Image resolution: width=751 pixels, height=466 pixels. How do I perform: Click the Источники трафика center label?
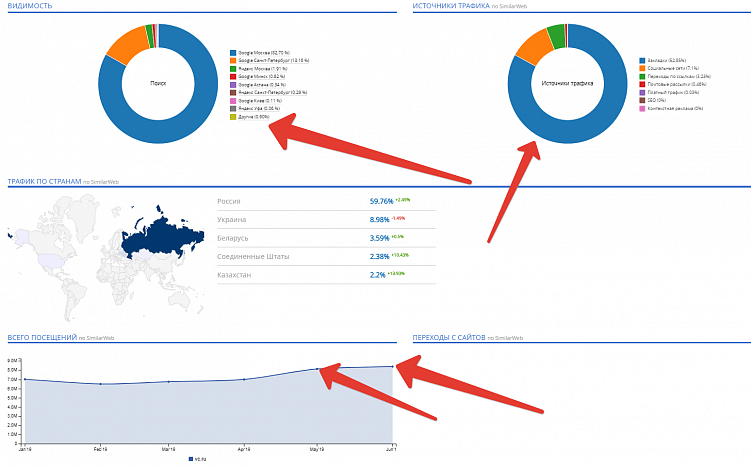567,83
